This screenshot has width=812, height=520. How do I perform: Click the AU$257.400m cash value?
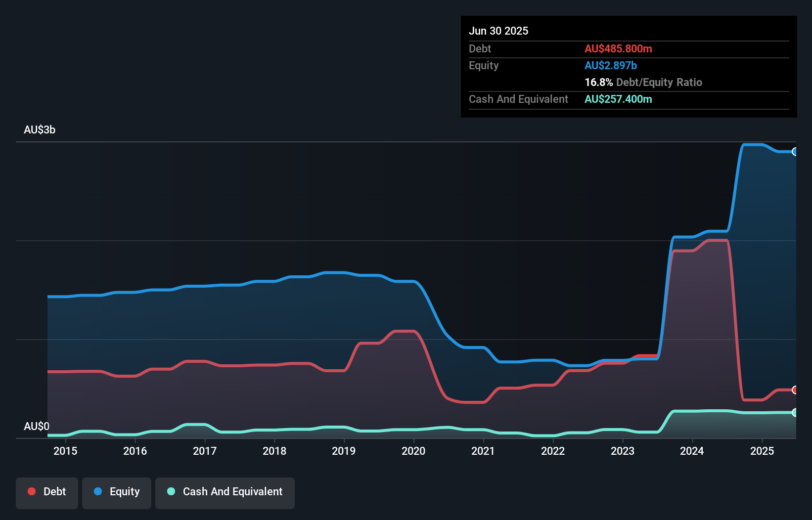tap(618, 99)
